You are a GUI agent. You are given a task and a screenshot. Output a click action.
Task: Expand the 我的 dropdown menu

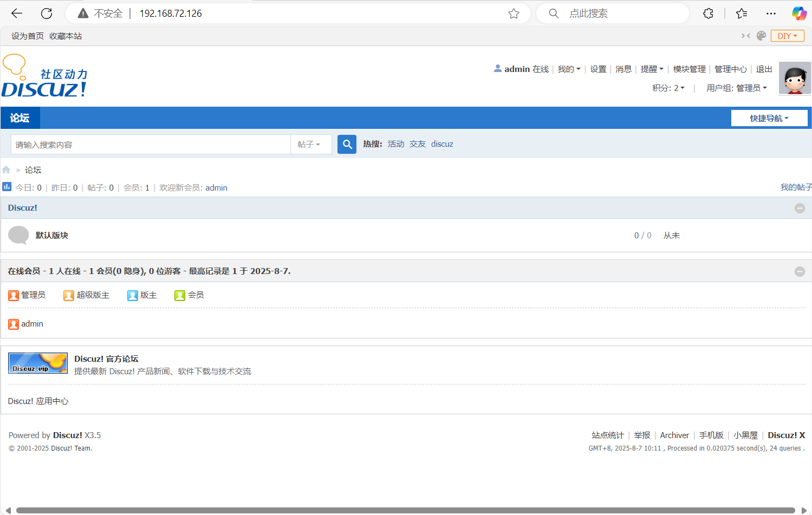[x=569, y=69]
